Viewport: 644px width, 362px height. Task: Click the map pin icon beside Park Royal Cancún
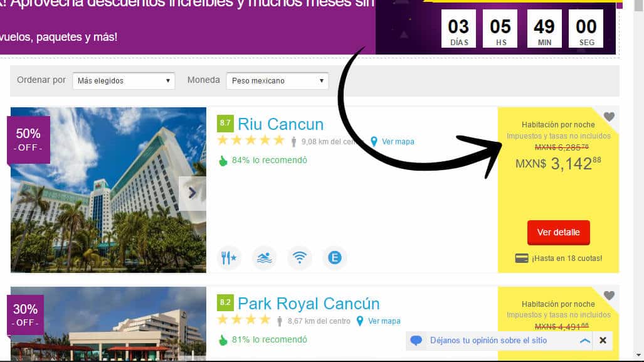pyautogui.click(x=360, y=321)
